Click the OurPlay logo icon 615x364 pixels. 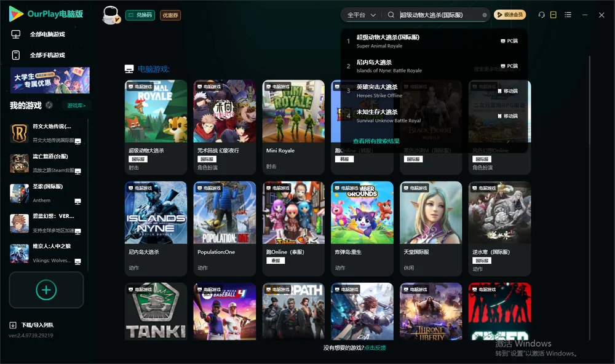(16, 14)
